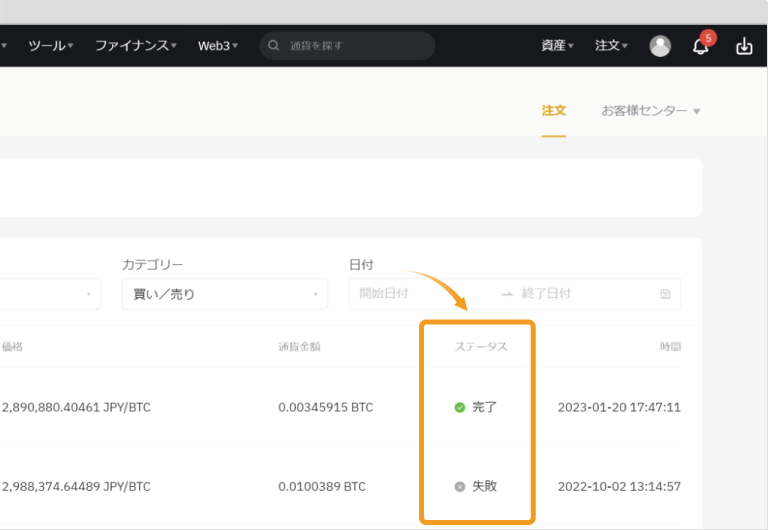Screen dimensions: 768x530
Task: Click the user profile avatar icon
Action: 660,46
